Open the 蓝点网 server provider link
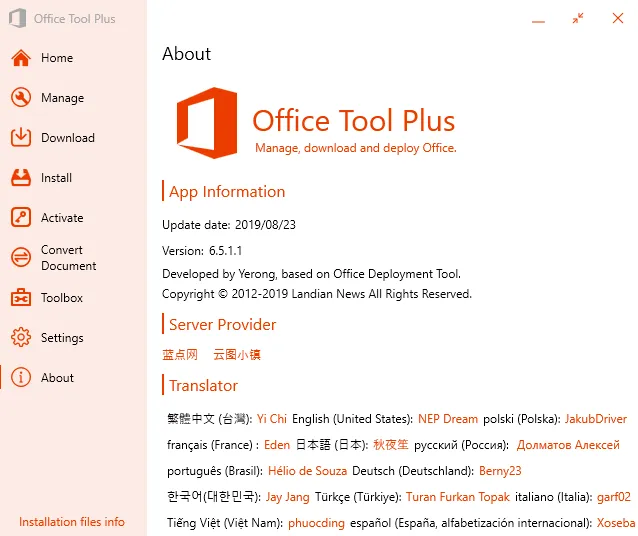The image size is (638, 536). pos(180,354)
